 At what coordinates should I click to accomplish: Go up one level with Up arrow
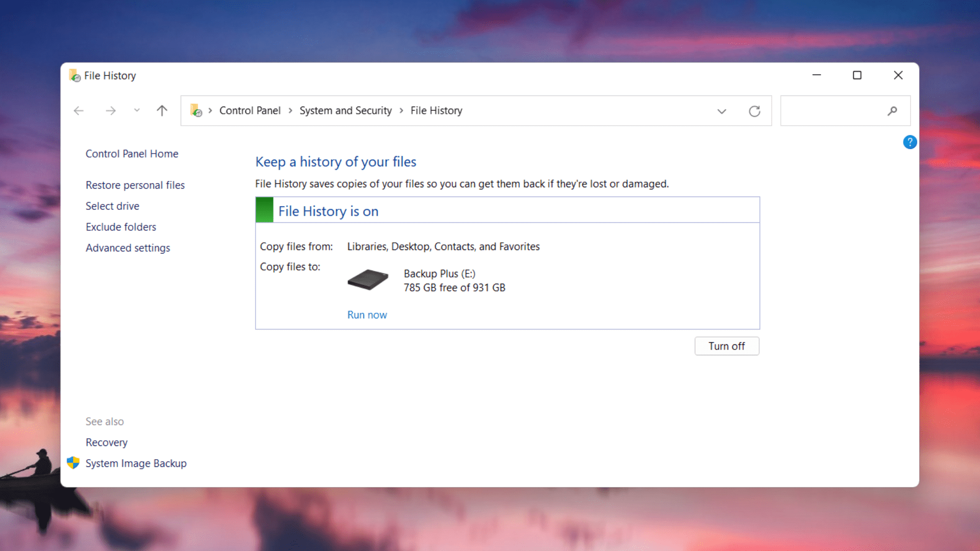coord(162,111)
